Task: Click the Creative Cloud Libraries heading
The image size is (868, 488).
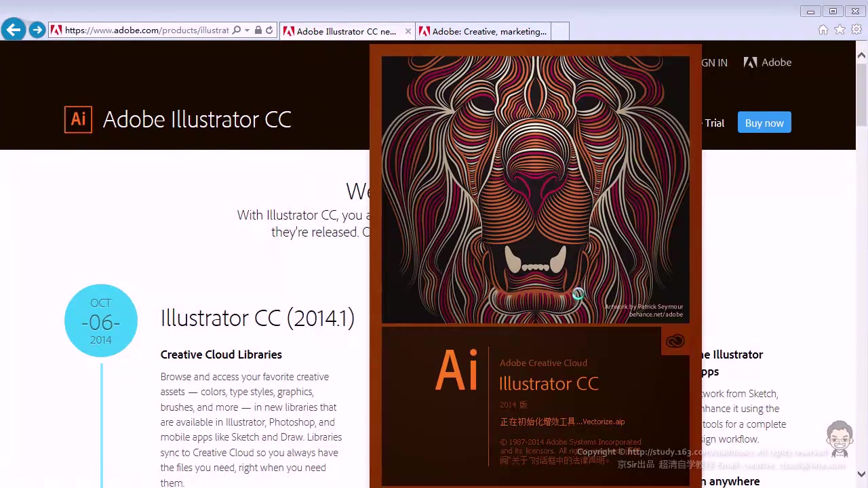Action: coord(221,354)
